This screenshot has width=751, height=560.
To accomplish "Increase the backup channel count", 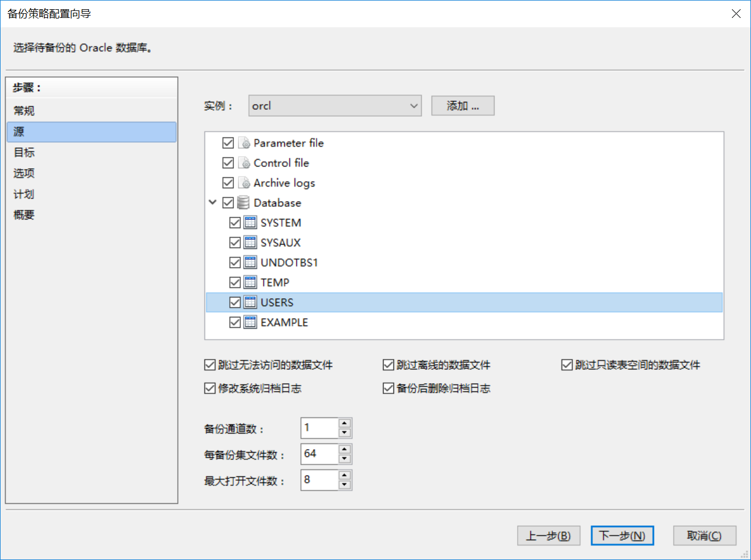I will pos(345,424).
